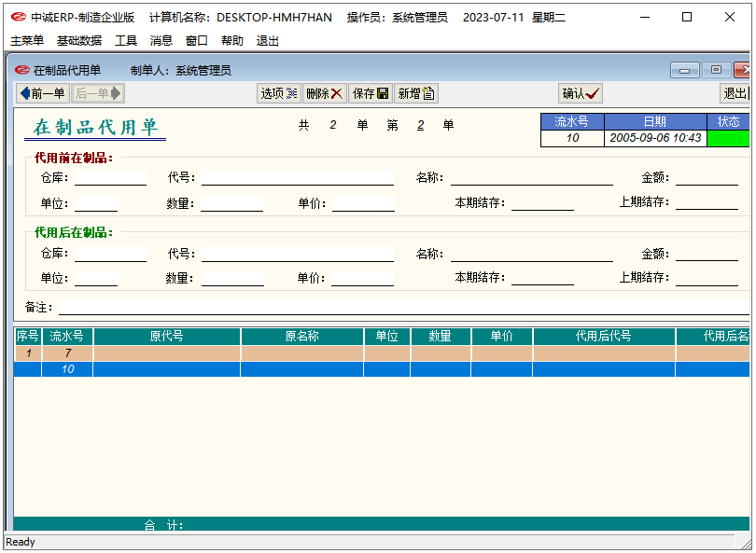Click the 上期结存 field under 代用前在制品
Viewport: 756px width, 553px height.
click(x=707, y=201)
